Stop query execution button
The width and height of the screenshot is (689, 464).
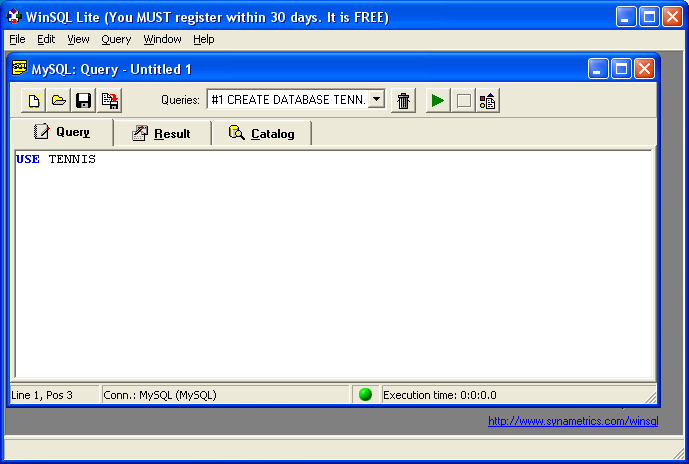click(463, 101)
